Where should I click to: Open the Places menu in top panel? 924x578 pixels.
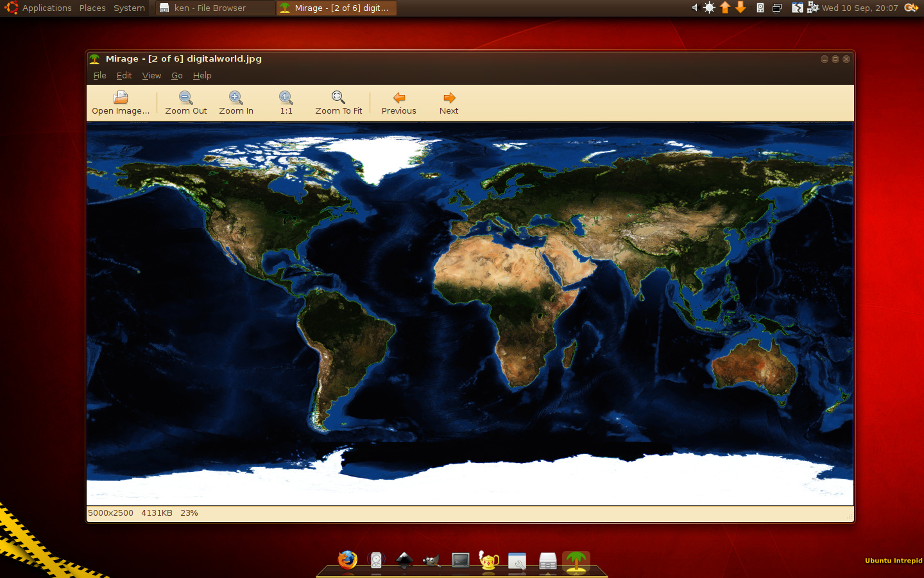[92, 8]
